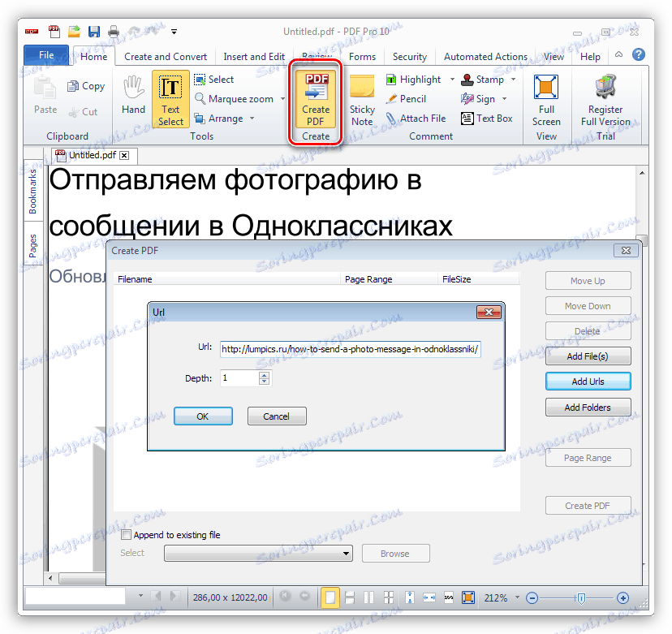This screenshot has width=672, height=634.
Task: Select the Pencil drawing tool
Action: pos(406,99)
